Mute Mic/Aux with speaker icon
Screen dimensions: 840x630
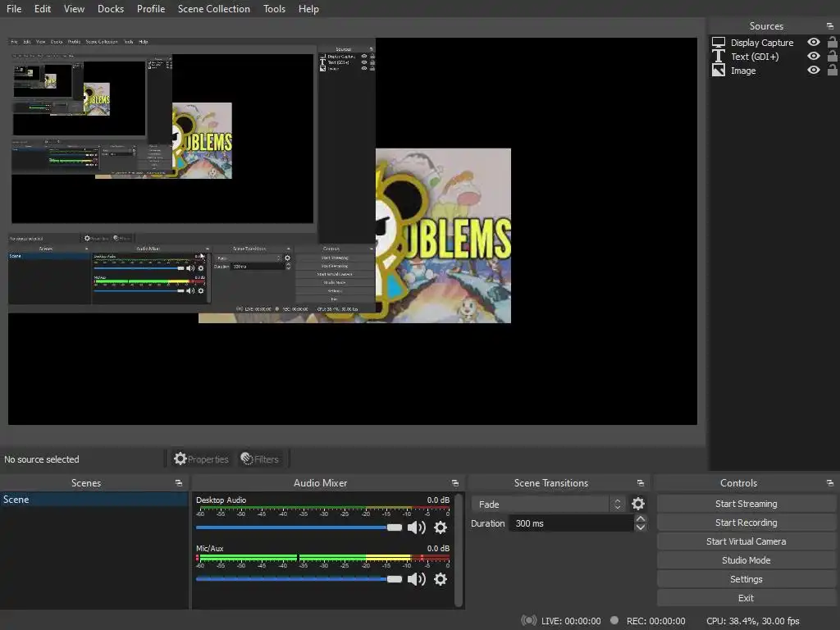click(x=416, y=579)
